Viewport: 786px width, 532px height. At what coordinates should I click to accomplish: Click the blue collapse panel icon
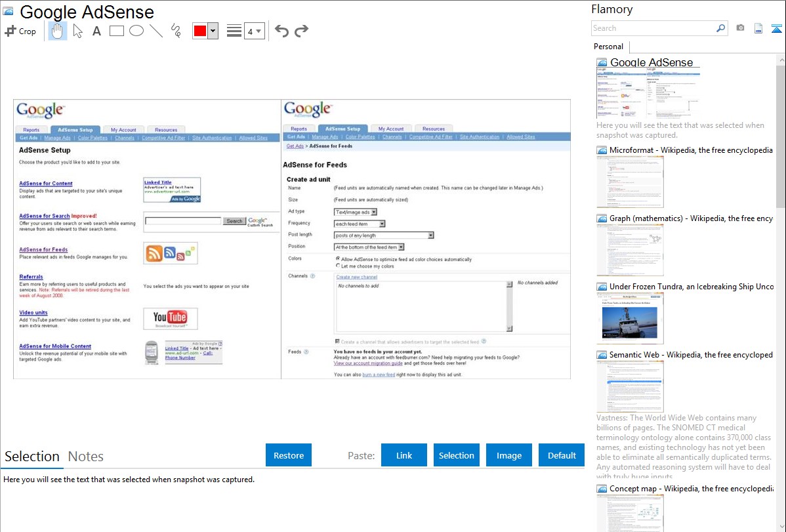(776, 28)
